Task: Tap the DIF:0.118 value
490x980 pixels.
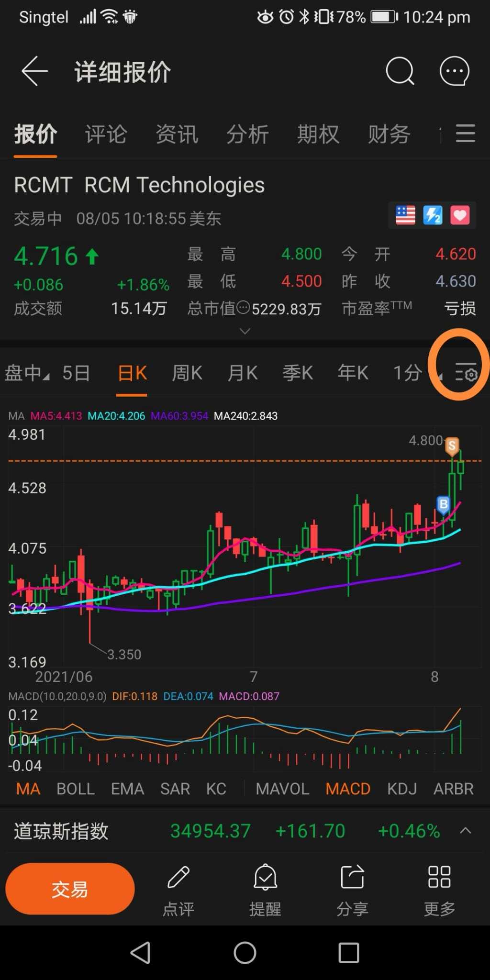Action: pyautogui.click(x=134, y=696)
